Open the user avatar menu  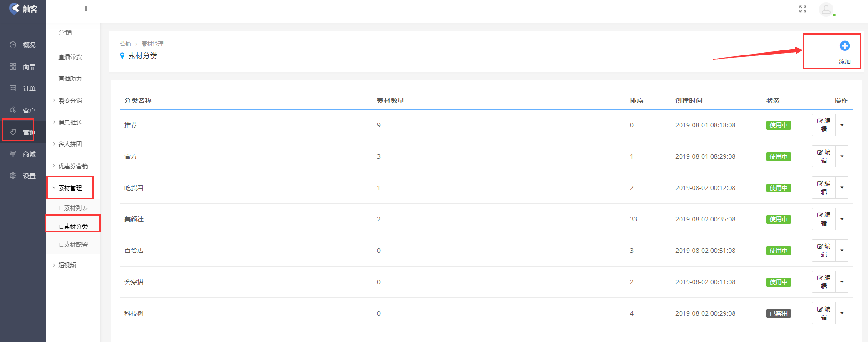[x=826, y=9]
